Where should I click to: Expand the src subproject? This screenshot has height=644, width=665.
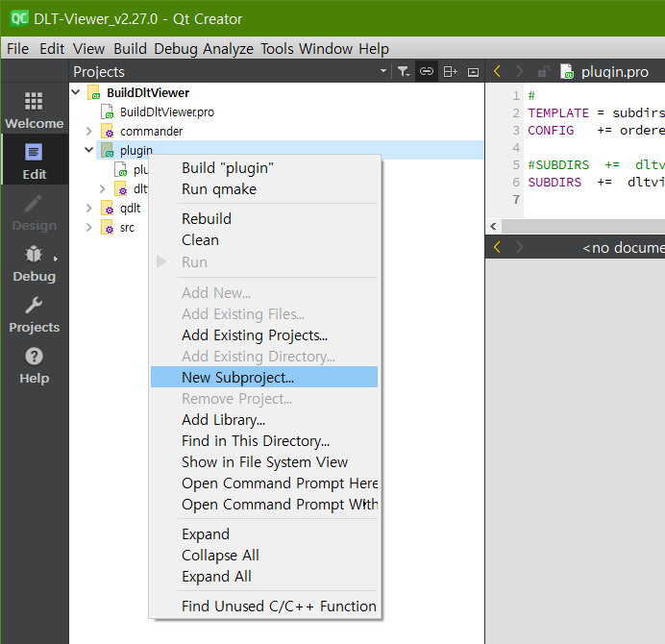point(89,228)
